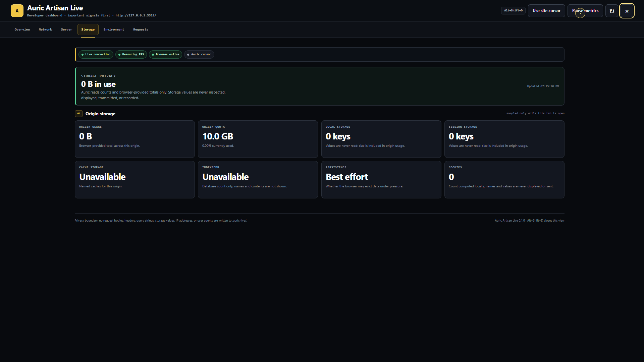Image resolution: width=644 pixels, height=362 pixels.
Task: Click the Cache Storage 'Unavailable' value
Action: coord(102,177)
